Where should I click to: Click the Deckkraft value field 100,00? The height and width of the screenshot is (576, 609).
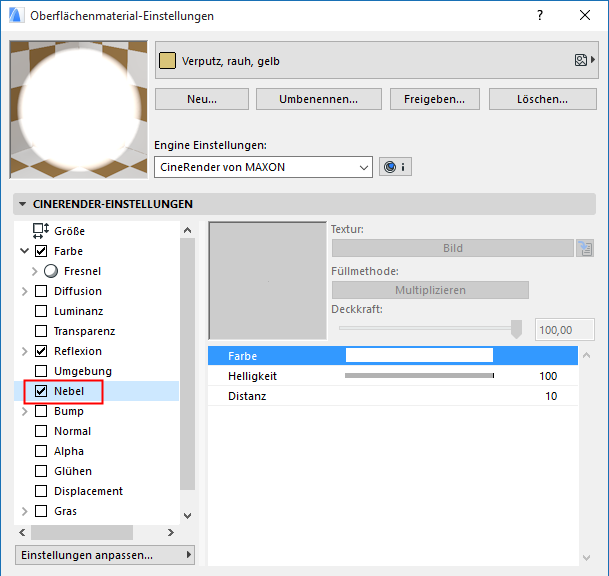click(x=565, y=330)
